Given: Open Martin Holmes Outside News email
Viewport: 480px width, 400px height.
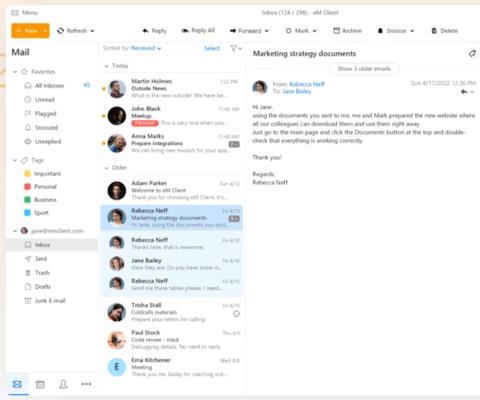Looking at the screenshot, I should [x=171, y=88].
